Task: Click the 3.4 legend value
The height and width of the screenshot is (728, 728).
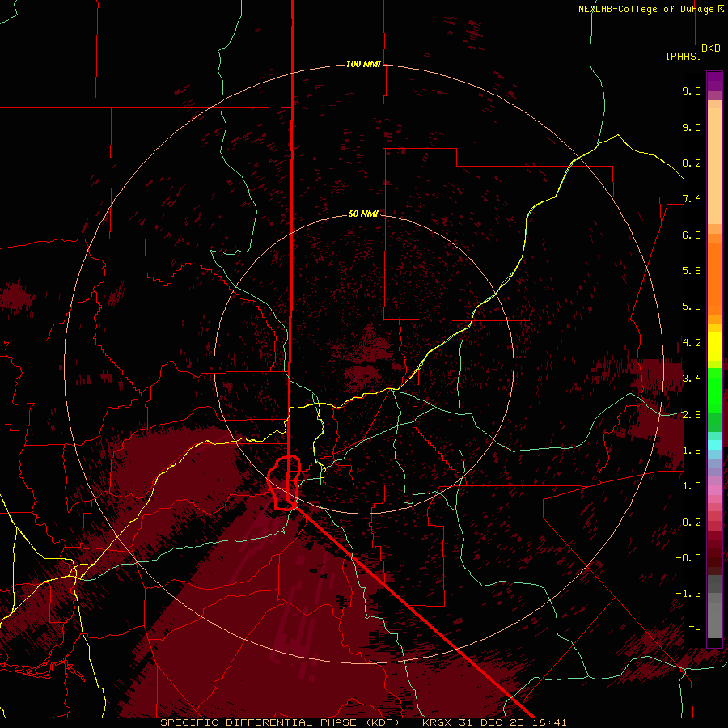Action: pyautogui.click(x=692, y=379)
